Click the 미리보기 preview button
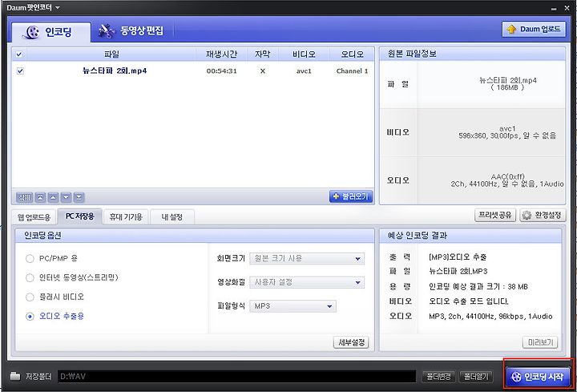Image resolution: width=577 pixels, height=392 pixels. click(540, 342)
